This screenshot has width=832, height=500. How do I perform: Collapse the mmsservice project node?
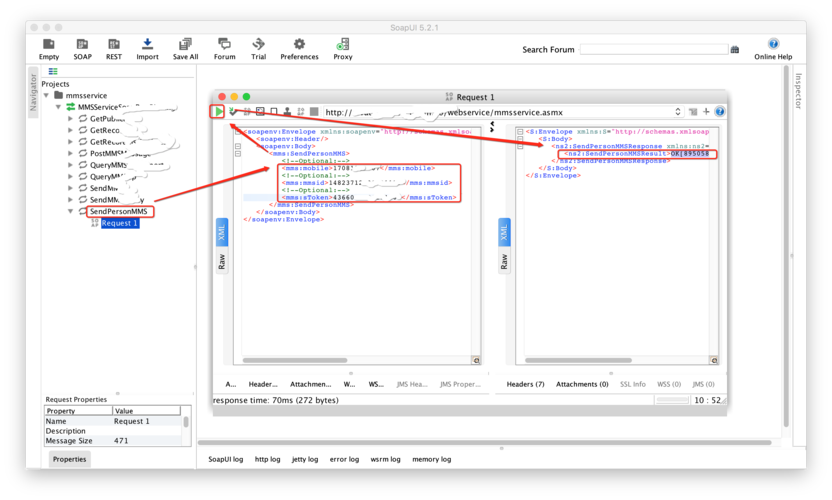(x=47, y=96)
